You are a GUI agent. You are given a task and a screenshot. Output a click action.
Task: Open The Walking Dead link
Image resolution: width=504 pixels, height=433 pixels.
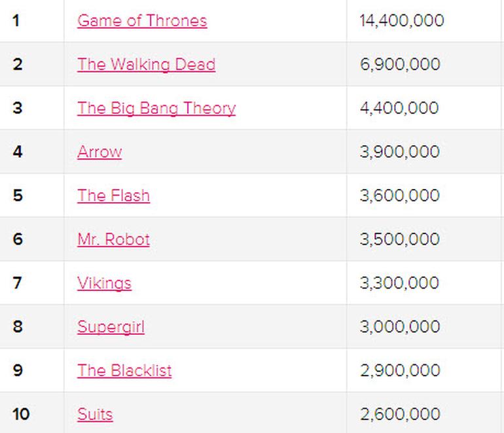point(146,65)
